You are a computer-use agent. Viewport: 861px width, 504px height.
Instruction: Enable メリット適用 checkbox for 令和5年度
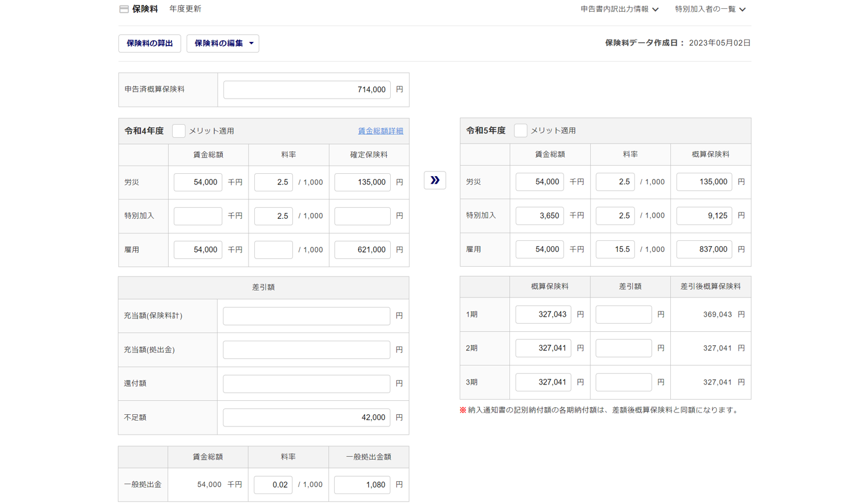520,131
